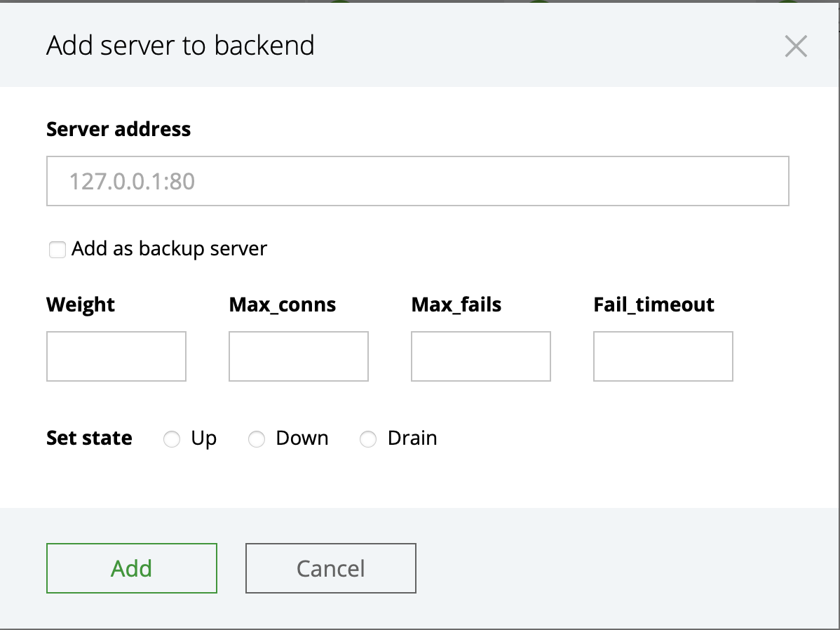The width and height of the screenshot is (840, 630).
Task: Click the "Weight" field label
Action: pos(81,304)
